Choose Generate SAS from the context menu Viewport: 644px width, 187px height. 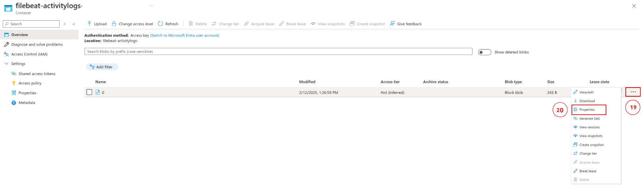point(596,118)
